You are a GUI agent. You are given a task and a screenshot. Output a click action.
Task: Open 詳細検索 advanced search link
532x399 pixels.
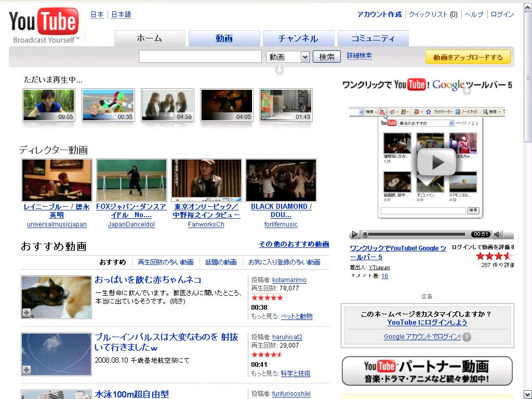(x=360, y=56)
